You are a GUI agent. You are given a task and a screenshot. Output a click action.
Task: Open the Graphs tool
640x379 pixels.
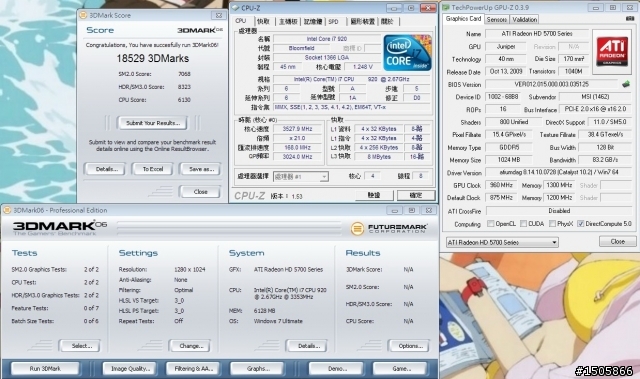point(257,368)
